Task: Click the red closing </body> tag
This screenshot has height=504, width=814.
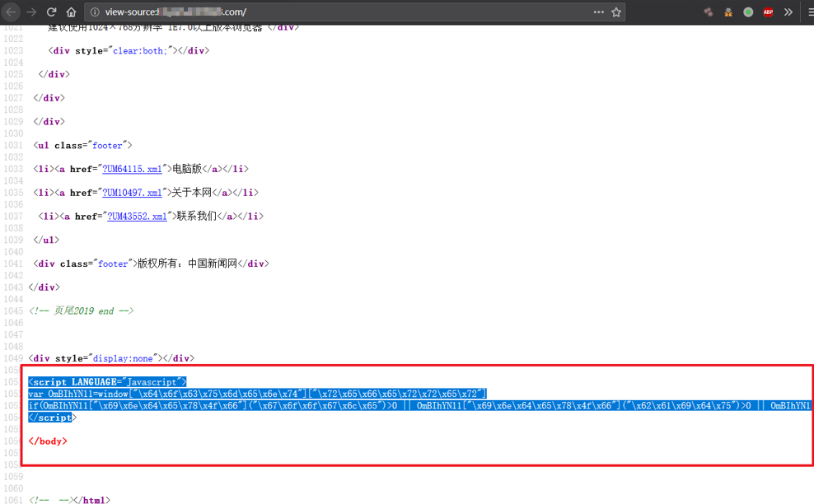Action: pos(49,441)
